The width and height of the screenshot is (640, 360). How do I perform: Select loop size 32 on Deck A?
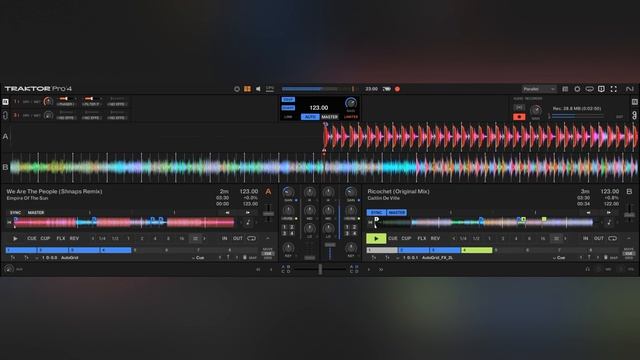point(195,238)
